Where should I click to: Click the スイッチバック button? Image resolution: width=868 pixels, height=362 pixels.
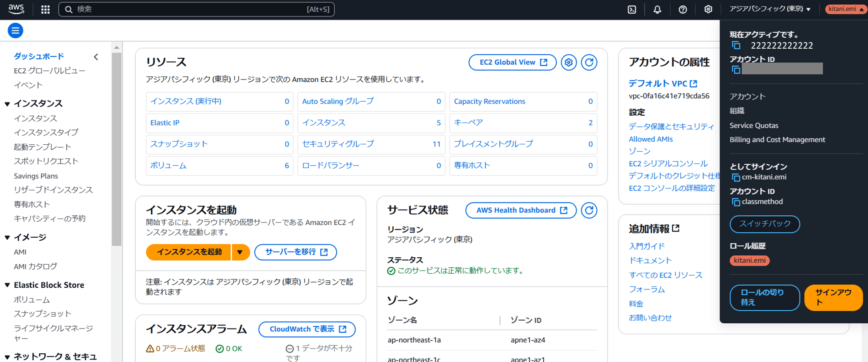tap(765, 224)
